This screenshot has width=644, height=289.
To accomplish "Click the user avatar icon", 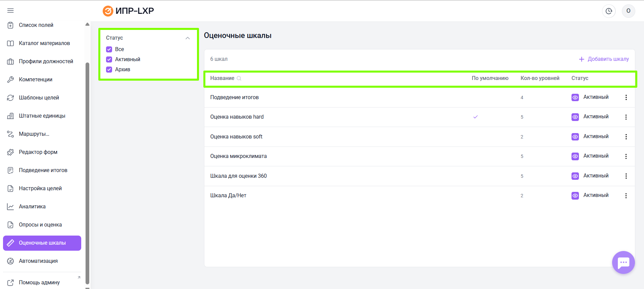I will click(628, 11).
